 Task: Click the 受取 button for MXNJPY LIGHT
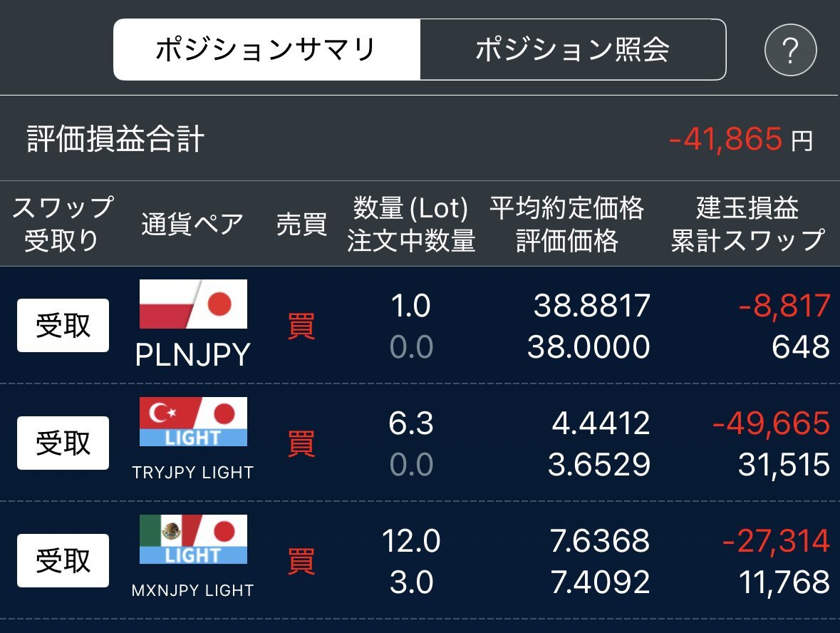[63, 560]
